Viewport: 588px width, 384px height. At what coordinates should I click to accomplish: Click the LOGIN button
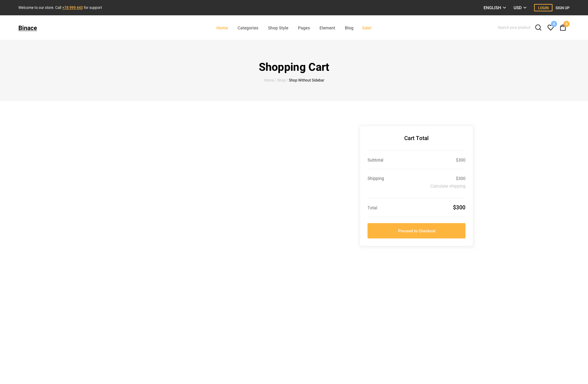543,8
